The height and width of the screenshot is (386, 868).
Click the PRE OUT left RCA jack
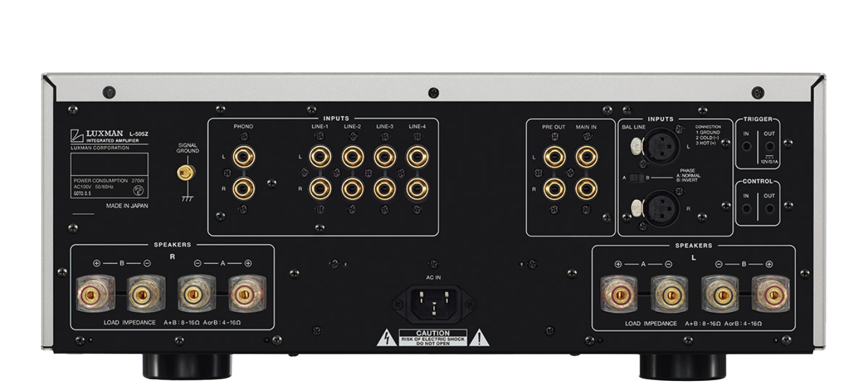tap(555, 156)
